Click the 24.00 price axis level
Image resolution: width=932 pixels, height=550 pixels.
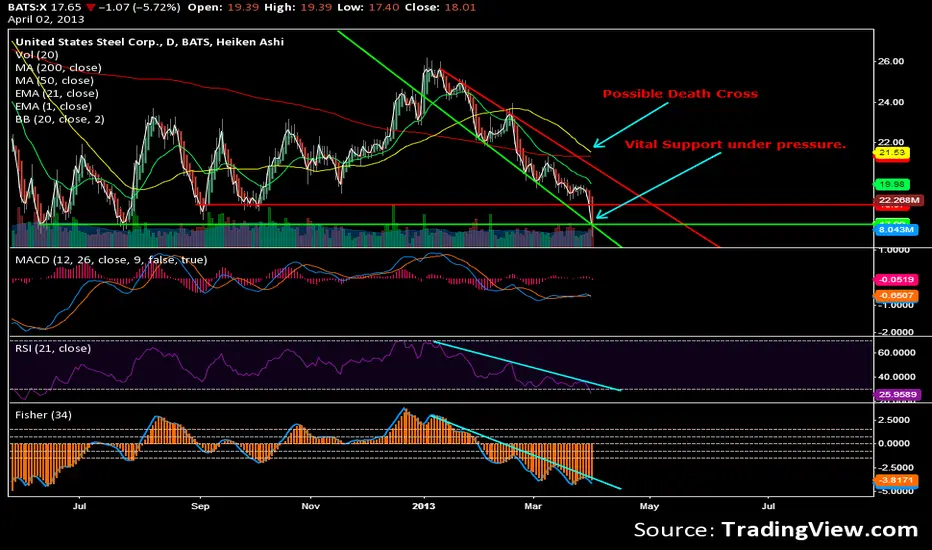click(x=890, y=102)
